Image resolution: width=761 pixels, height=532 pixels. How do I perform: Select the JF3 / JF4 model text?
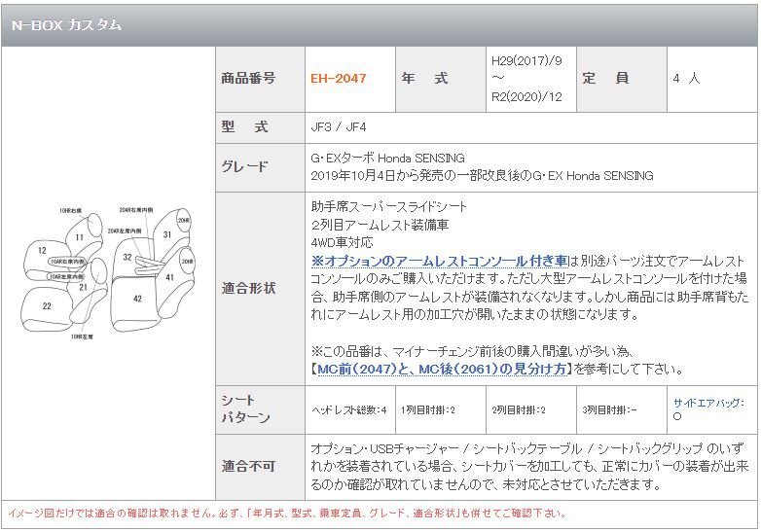[x=339, y=127]
